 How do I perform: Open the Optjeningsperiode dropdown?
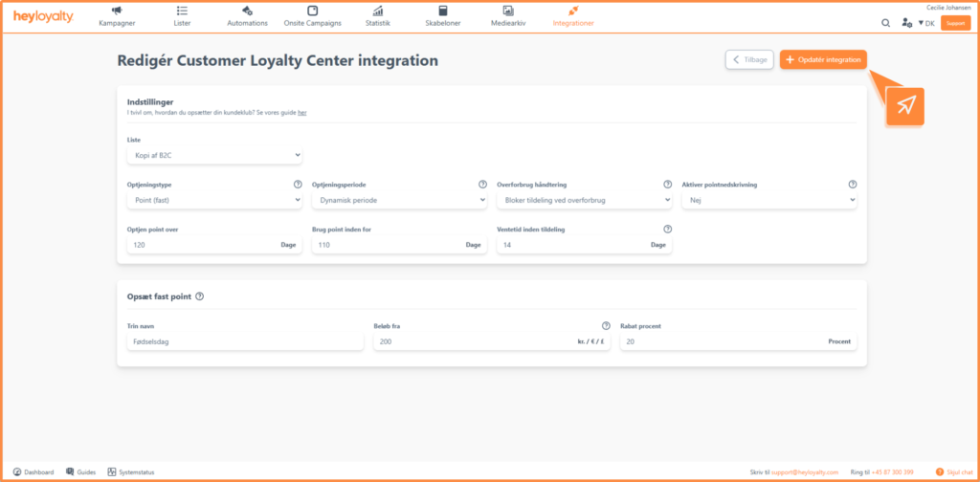coord(399,201)
